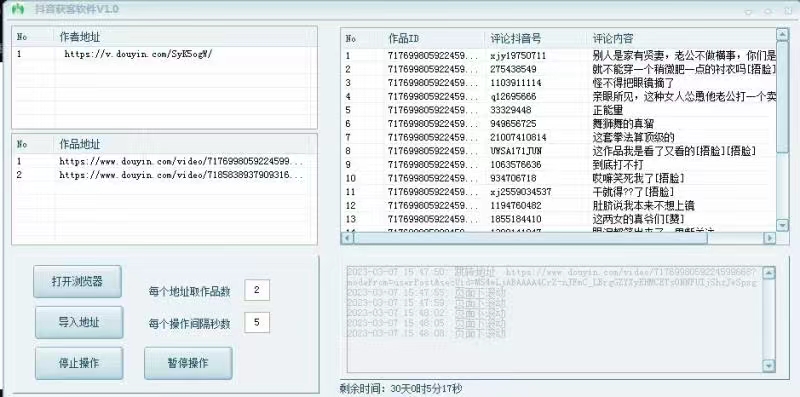Click the 每个操作间隔秒数 label

(x=189, y=324)
